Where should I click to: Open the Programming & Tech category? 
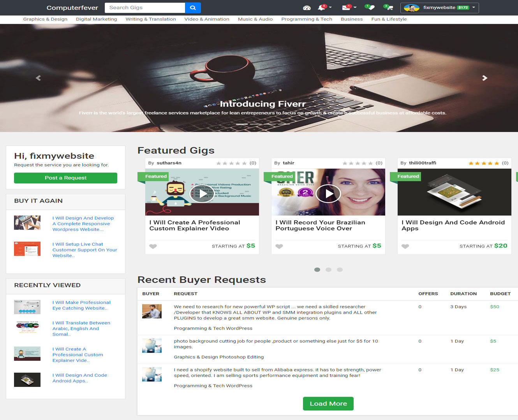pos(307,19)
